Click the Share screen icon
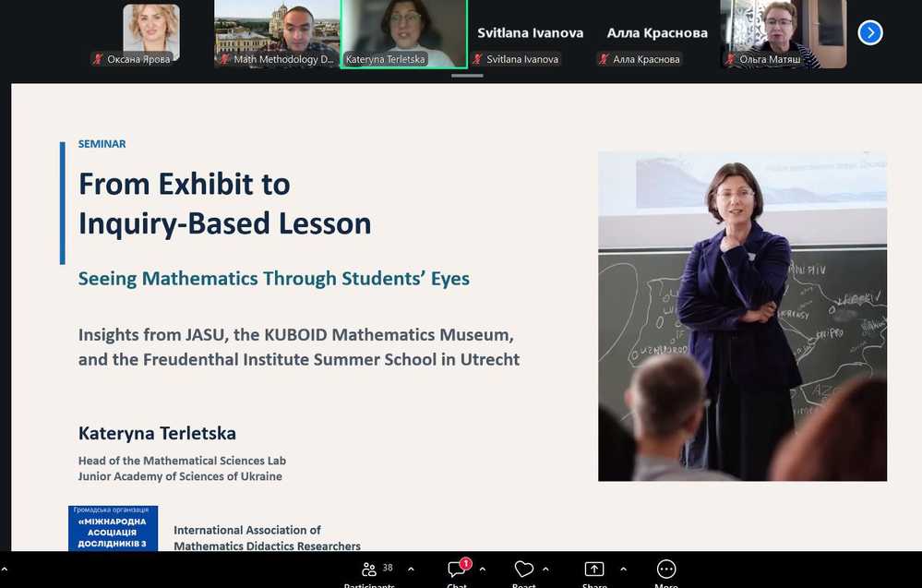Viewport: 922px width, 588px height. 593,570
